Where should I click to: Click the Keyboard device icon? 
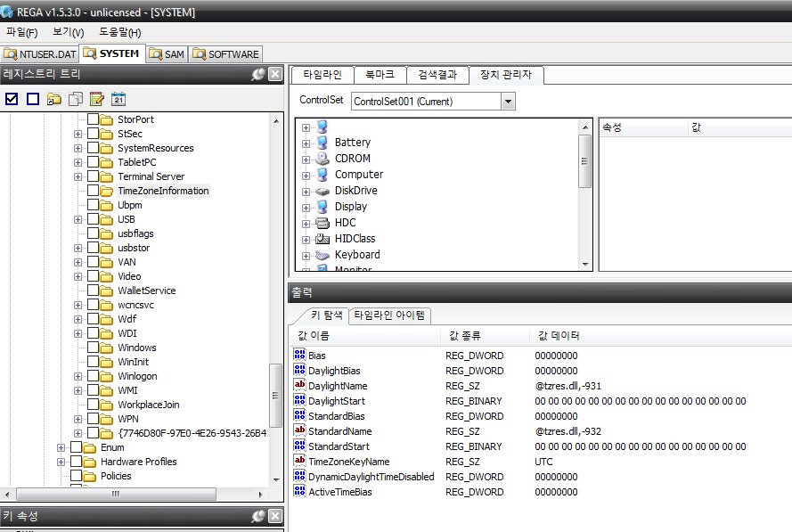click(323, 255)
